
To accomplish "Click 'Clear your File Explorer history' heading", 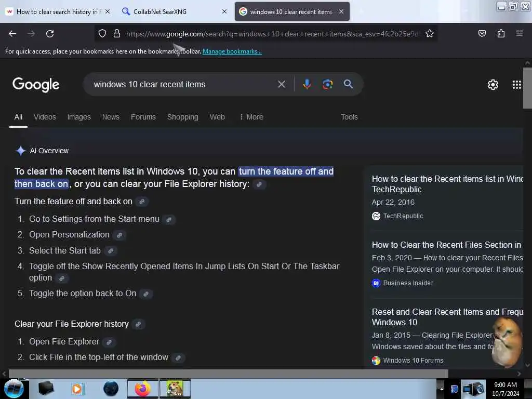I will click(72, 324).
